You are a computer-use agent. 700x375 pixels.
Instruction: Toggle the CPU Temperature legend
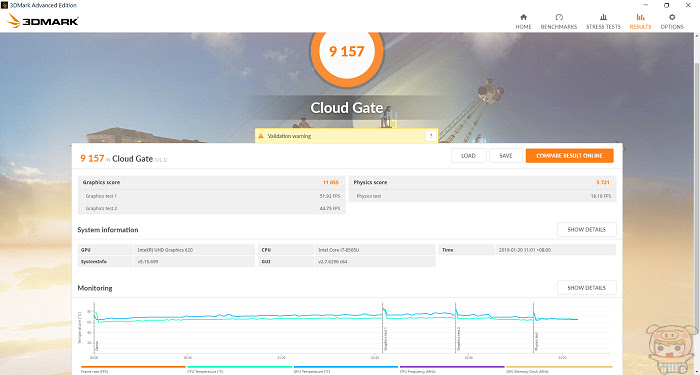tap(239, 369)
